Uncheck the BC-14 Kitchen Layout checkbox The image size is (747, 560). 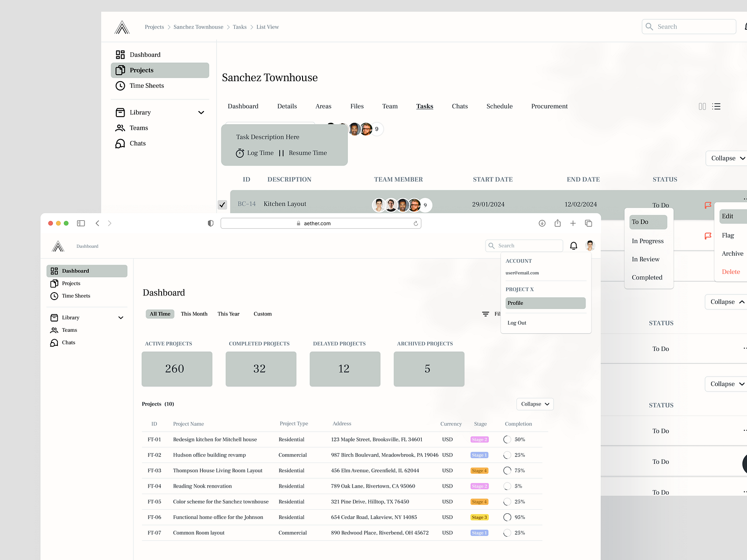click(223, 204)
